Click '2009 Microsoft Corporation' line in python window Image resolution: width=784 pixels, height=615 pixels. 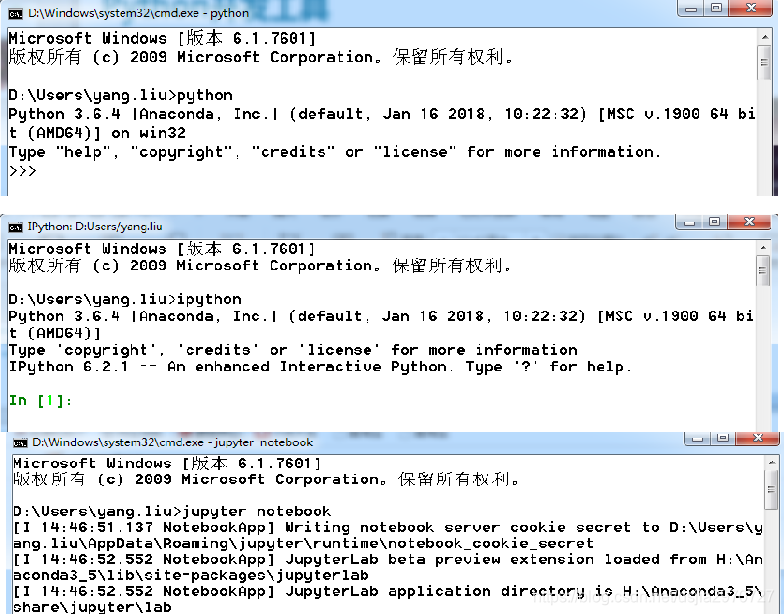[x=261, y=57]
